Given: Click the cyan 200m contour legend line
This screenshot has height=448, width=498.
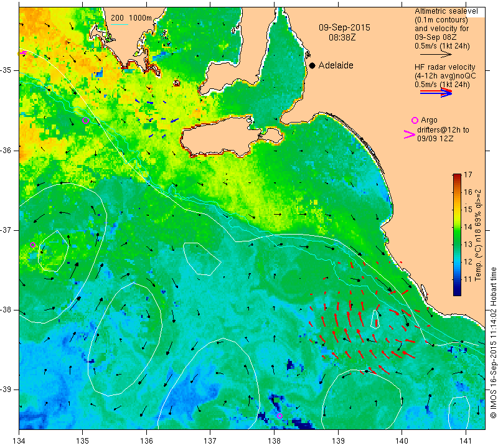Looking at the screenshot, I should click(120, 24).
